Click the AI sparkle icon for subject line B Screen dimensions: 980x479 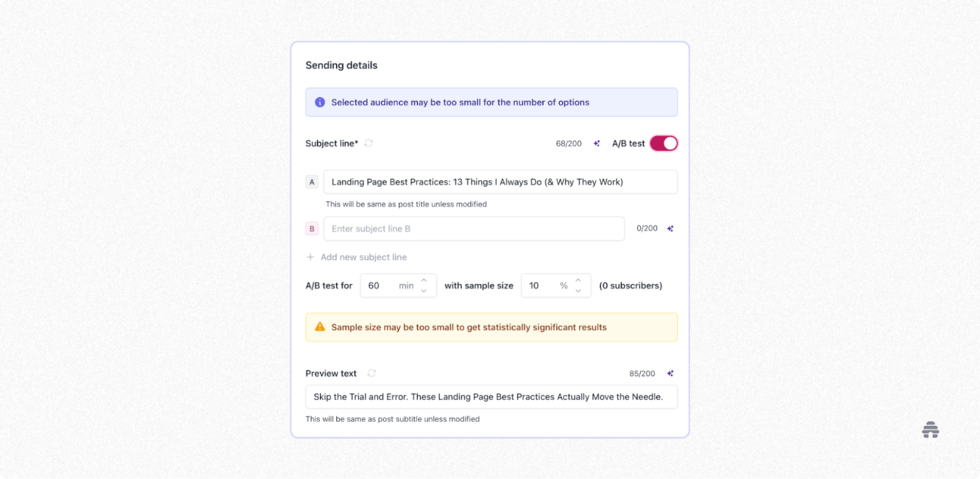point(670,228)
